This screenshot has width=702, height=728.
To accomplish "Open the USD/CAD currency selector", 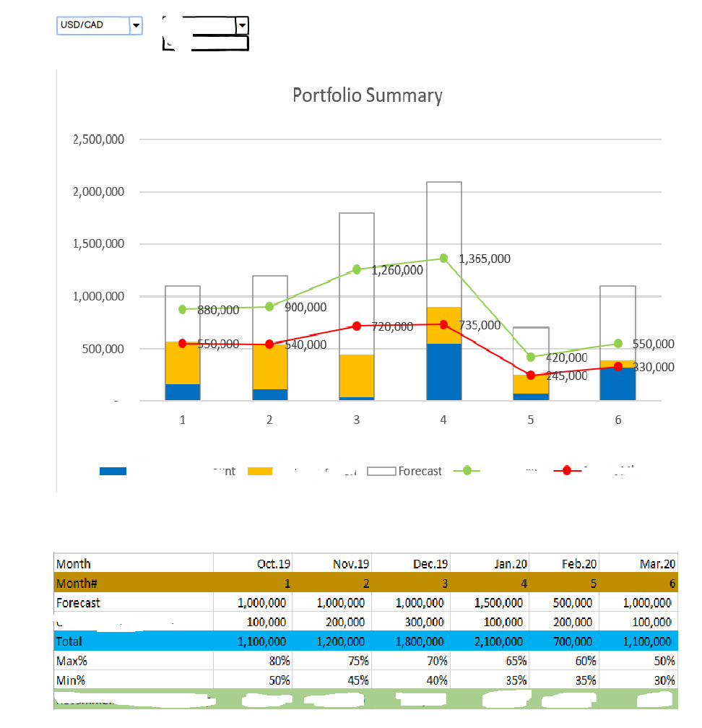I will (x=136, y=25).
